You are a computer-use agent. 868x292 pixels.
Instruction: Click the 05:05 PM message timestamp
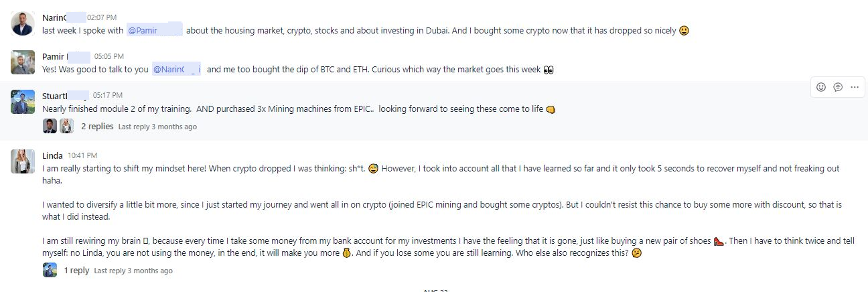109,56
